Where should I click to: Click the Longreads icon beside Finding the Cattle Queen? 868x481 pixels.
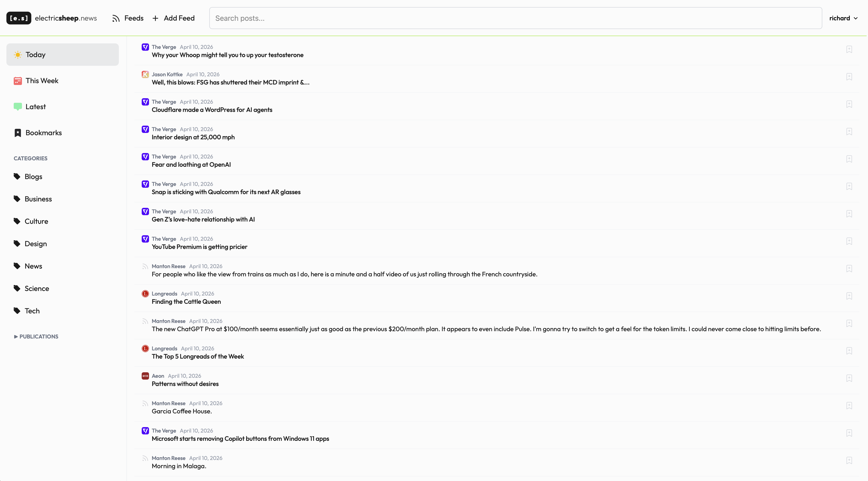[x=145, y=294]
